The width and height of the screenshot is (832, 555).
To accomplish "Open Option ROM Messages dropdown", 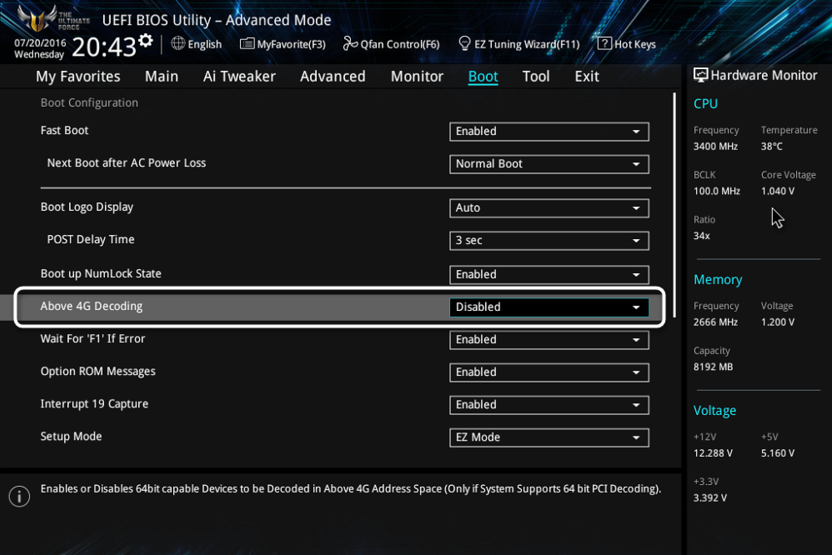I will coord(549,372).
